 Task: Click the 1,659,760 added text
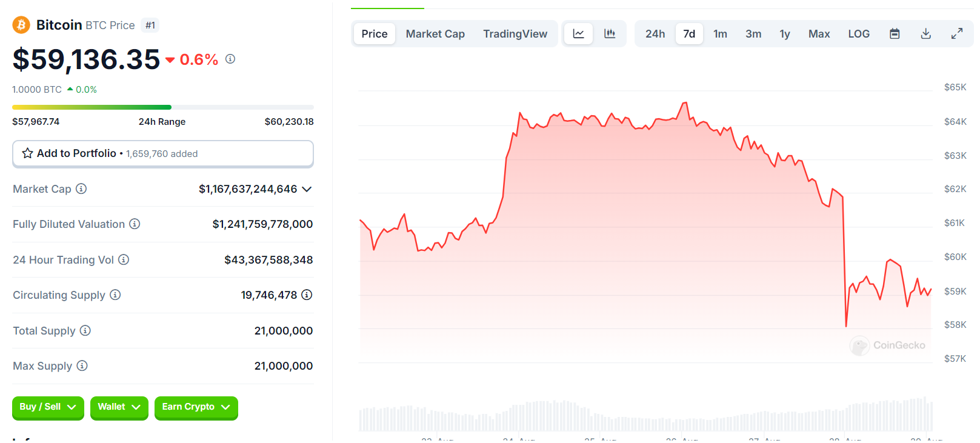162,154
